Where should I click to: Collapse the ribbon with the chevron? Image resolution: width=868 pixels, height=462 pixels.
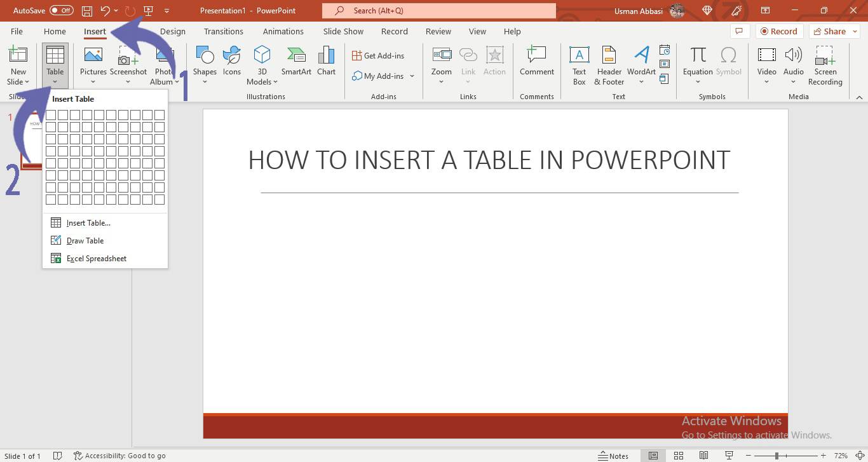tap(859, 97)
